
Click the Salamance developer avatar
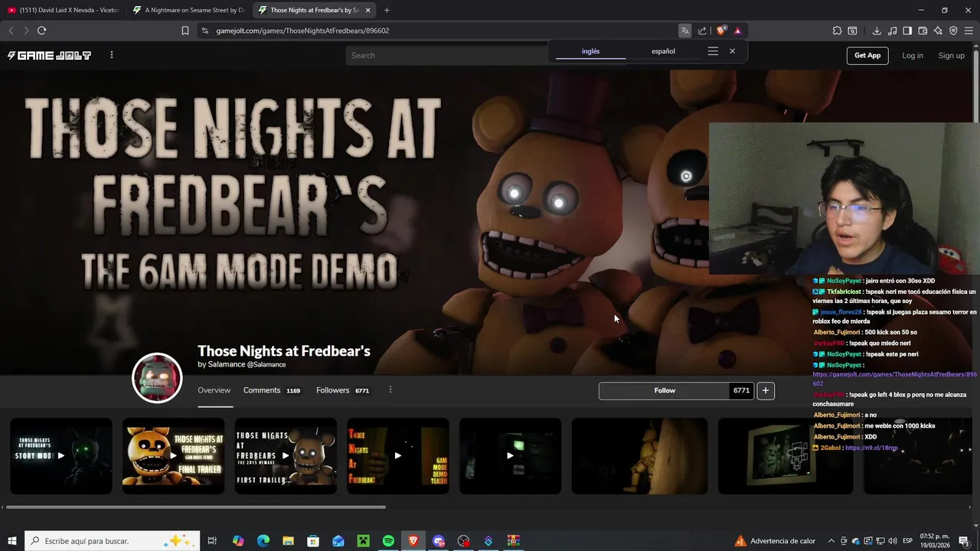click(x=157, y=378)
